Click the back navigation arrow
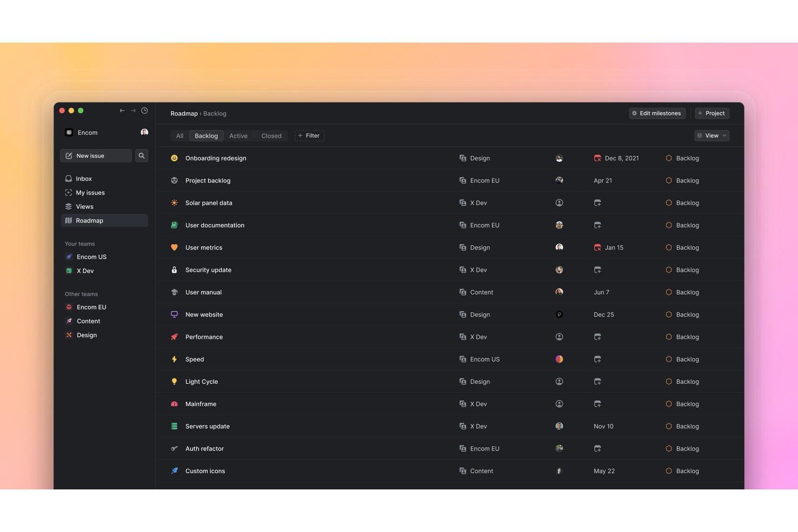Image resolution: width=798 pixels, height=532 pixels. pos(122,110)
